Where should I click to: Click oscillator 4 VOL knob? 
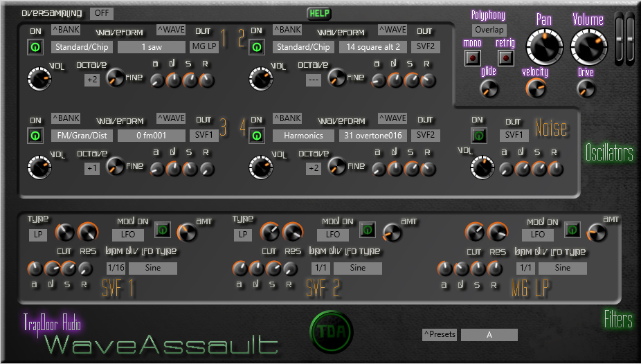[261, 167]
